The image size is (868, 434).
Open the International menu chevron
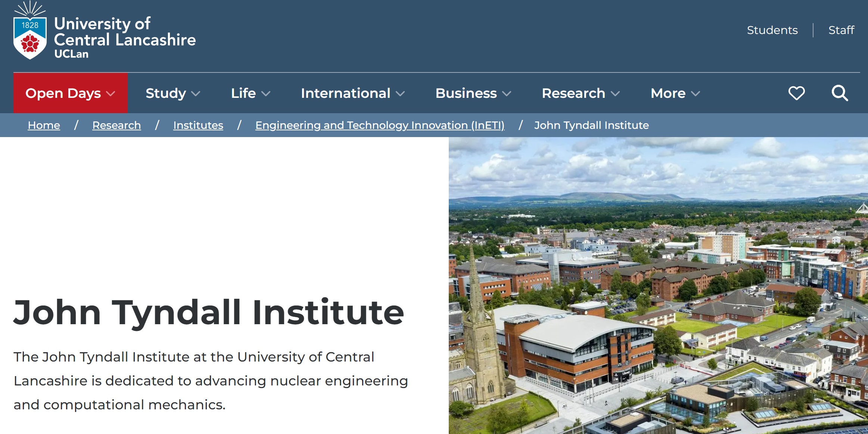click(400, 94)
